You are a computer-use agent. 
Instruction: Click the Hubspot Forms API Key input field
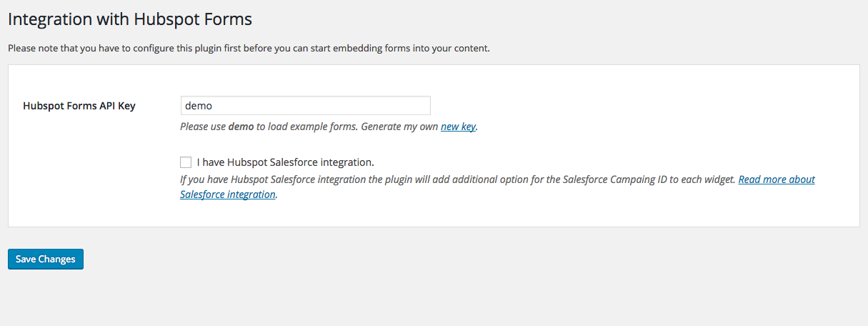305,105
